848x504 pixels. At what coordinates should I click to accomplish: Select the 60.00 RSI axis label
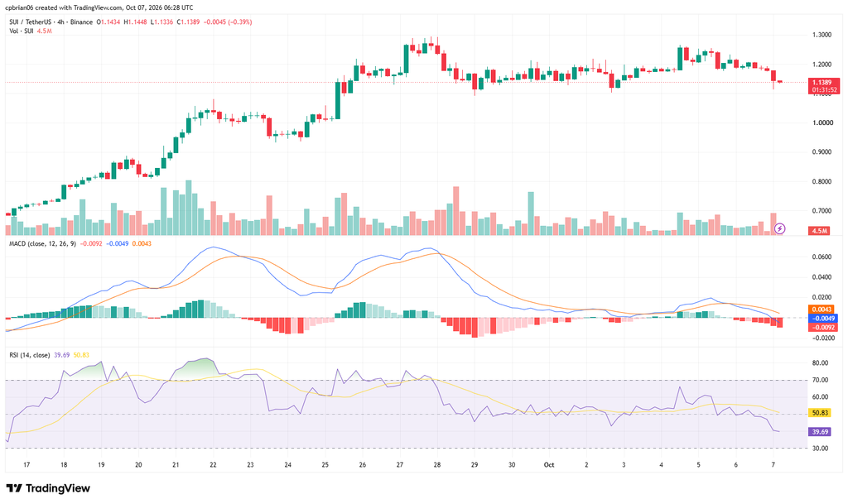pyautogui.click(x=821, y=397)
